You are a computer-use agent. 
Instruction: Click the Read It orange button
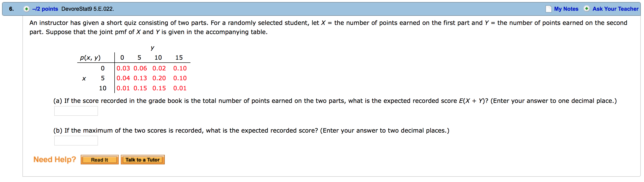99,160
